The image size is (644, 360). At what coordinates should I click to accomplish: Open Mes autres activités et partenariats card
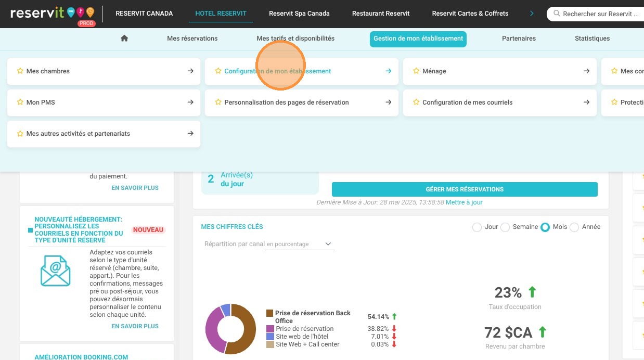(x=104, y=134)
